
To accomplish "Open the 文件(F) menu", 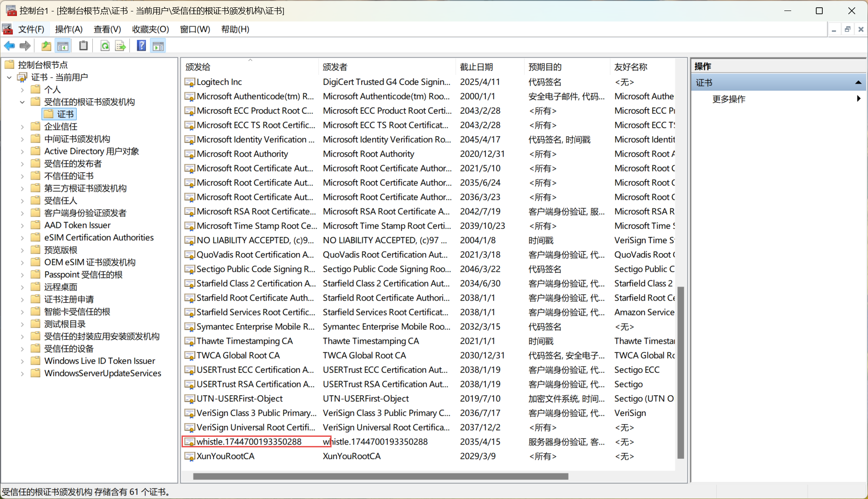I will click(x=31, y=29).
